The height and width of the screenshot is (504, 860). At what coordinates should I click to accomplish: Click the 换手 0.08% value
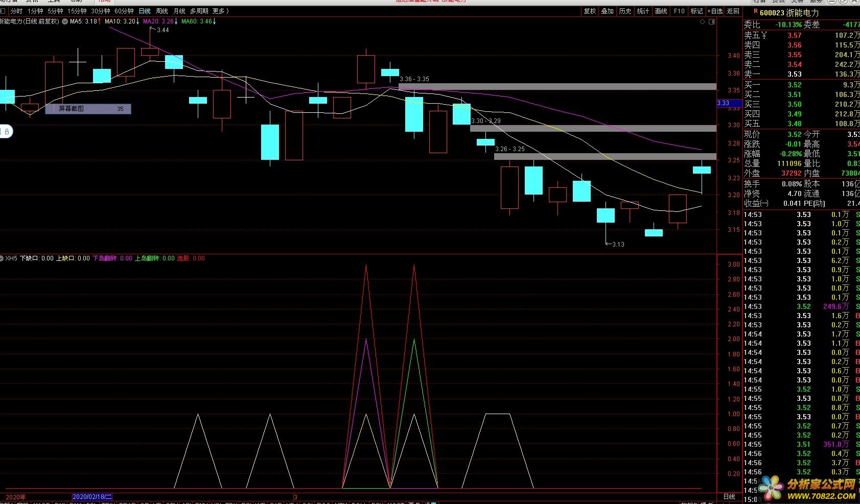tap(792, 184)
